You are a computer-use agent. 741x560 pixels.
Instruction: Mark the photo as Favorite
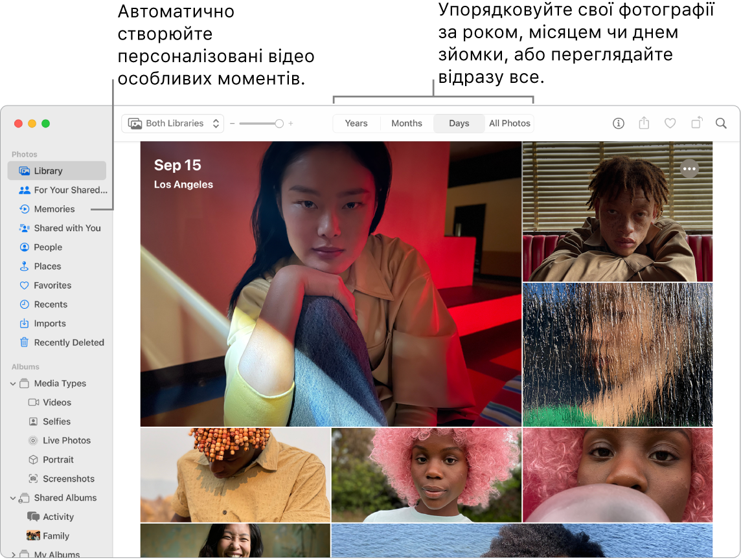670,123
